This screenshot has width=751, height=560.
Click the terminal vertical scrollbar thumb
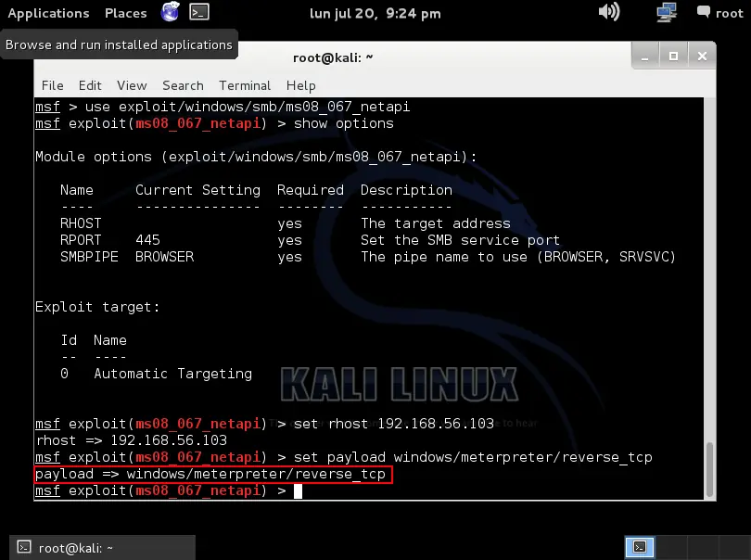click(710, 469)
